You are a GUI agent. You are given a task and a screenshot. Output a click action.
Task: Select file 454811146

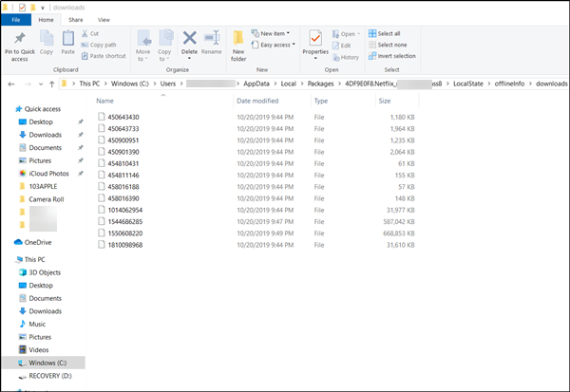(x=123, y=175)
